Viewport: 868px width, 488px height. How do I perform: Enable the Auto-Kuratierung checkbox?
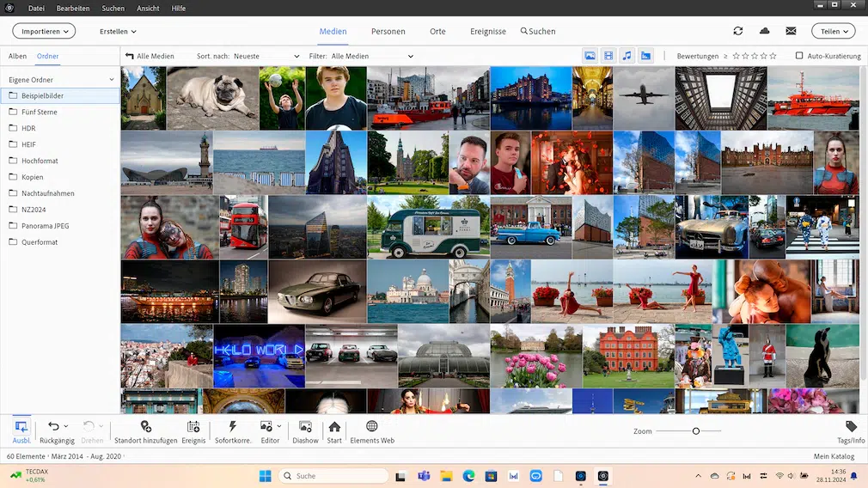(x=799, y=56)
